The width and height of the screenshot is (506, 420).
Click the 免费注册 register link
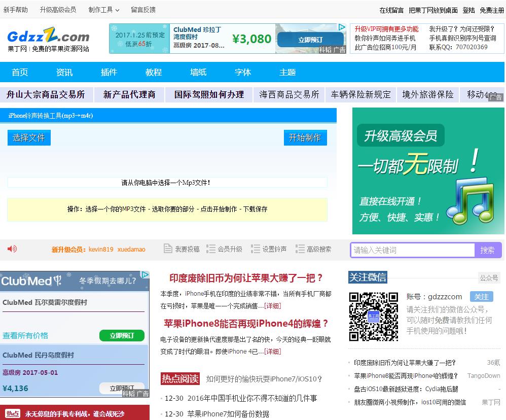(x=492, y=10)
